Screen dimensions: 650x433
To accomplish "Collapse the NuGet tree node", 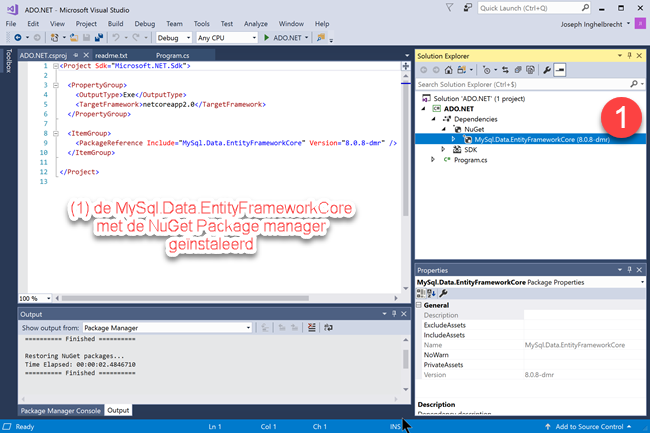I will (444, 129).
